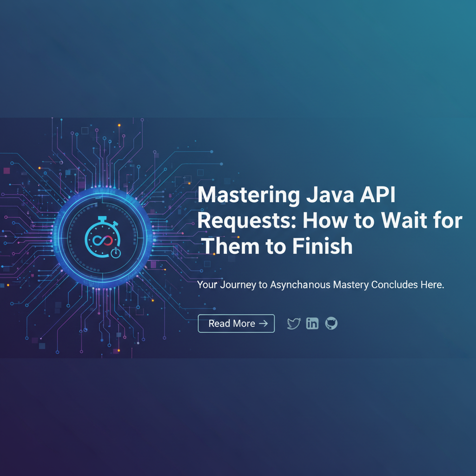The width and height of the screenshot is (476, 476).
Task: Click the small clock badge beside the stopwatch
Action: tap(115, 253)
